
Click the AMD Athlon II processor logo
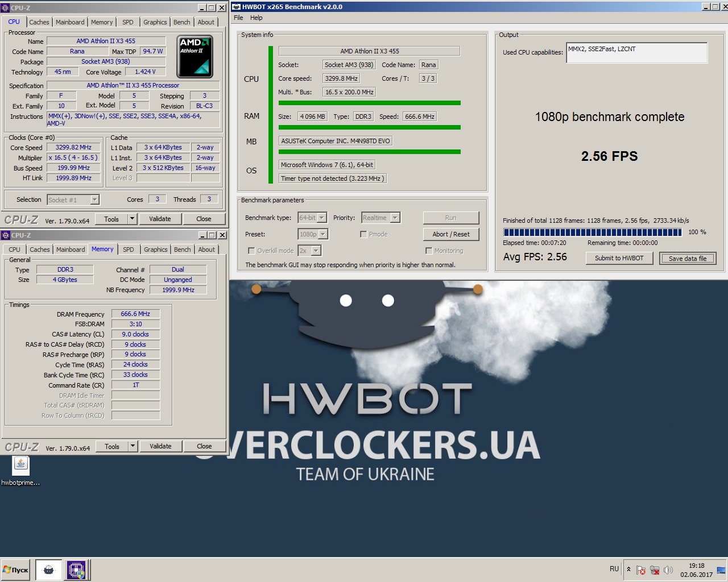pos(195,57)
